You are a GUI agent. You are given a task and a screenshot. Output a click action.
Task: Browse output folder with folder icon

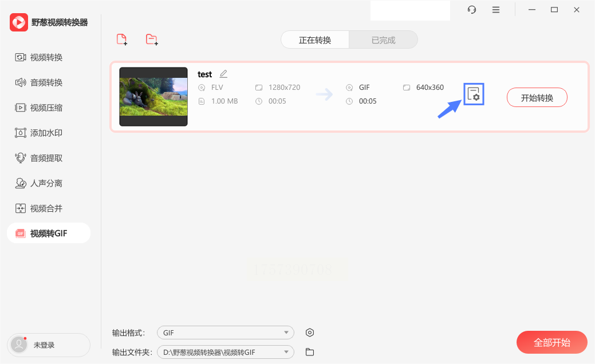coord(310,352)
